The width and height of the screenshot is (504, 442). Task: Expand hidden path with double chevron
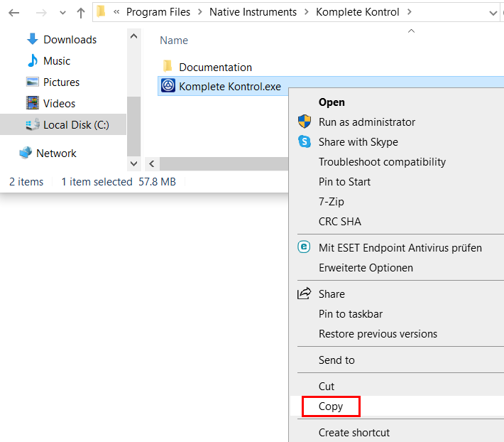click(116, 12)
